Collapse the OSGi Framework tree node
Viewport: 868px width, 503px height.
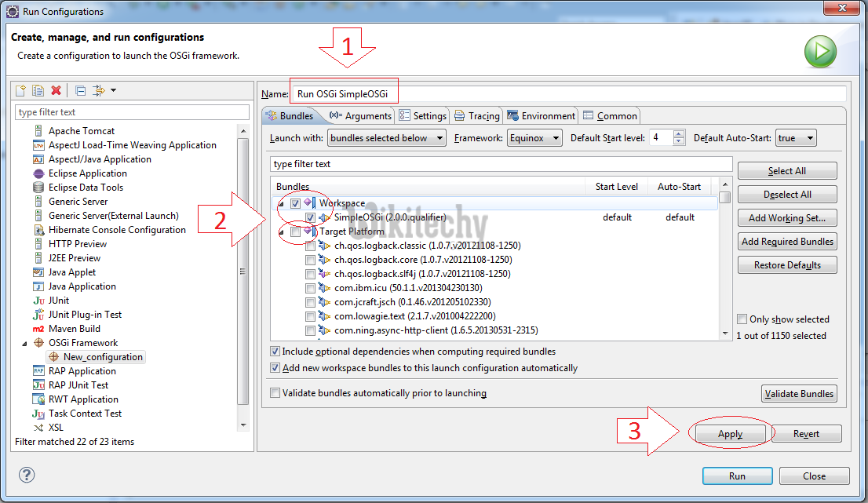pyautogui.click(x=24, y=343)
